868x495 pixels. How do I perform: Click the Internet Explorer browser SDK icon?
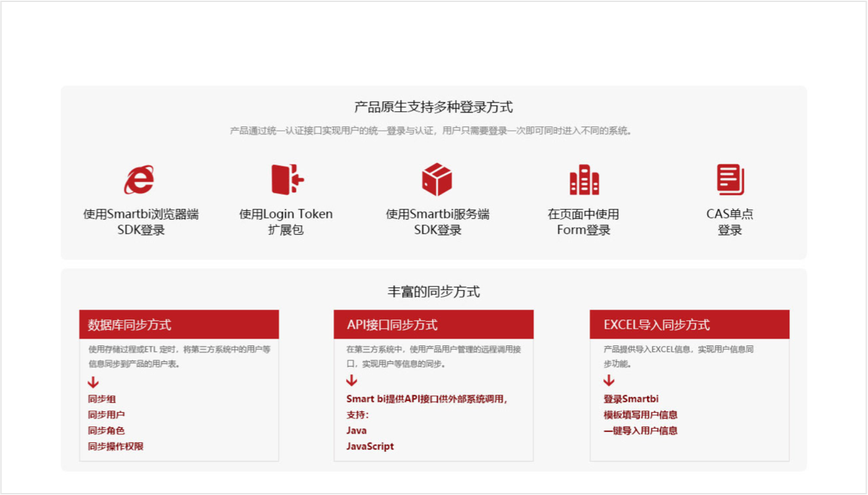139,180
